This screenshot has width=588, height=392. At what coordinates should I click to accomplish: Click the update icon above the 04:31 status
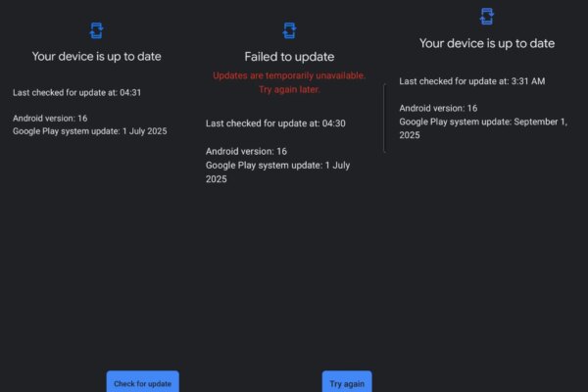click(96, 30)
